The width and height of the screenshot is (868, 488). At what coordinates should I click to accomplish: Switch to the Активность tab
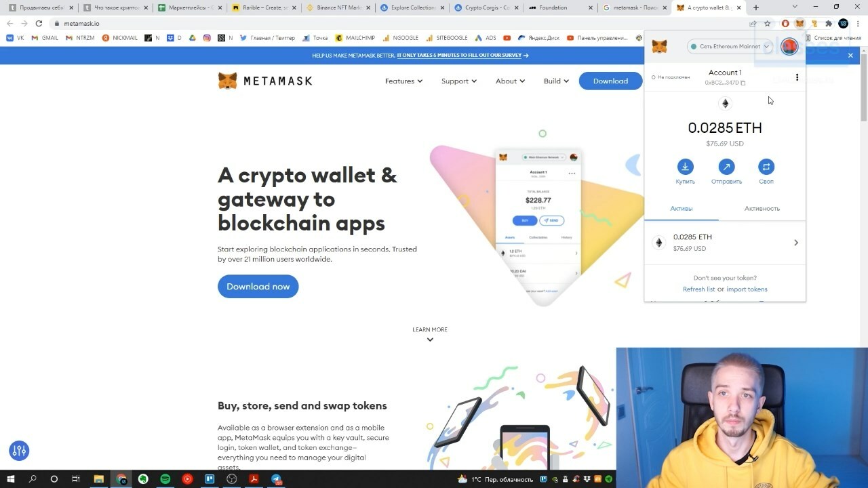(x=762, y=209)
